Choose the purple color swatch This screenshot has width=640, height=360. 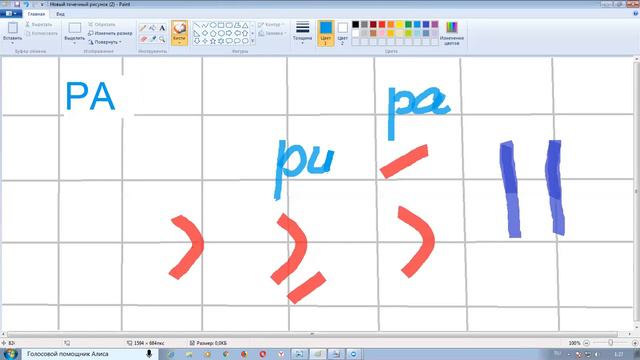pyautogui.click(x=435, y=24)
